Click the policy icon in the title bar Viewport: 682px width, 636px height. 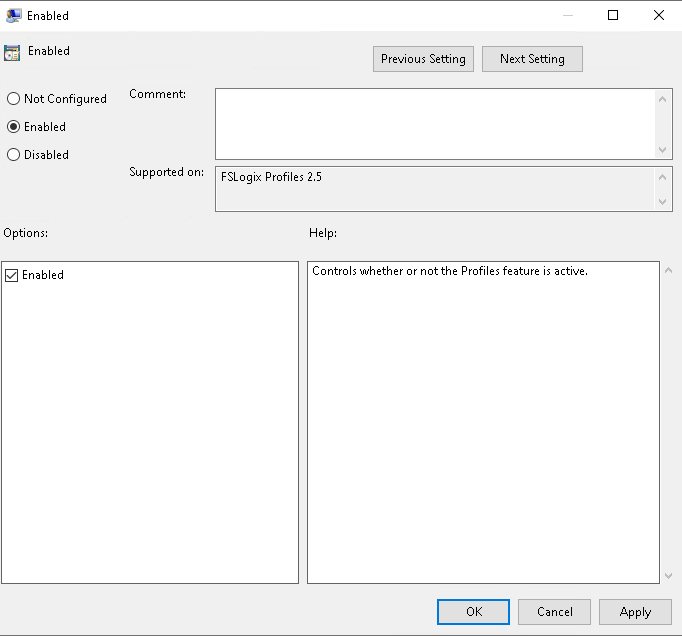pyautogui.click(x=13, y=15)
